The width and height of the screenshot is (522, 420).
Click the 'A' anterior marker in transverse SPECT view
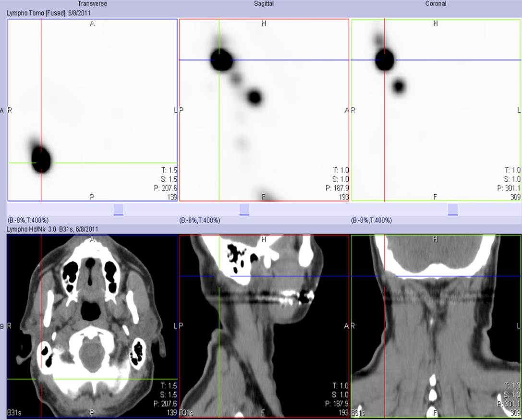click(92, 24)
